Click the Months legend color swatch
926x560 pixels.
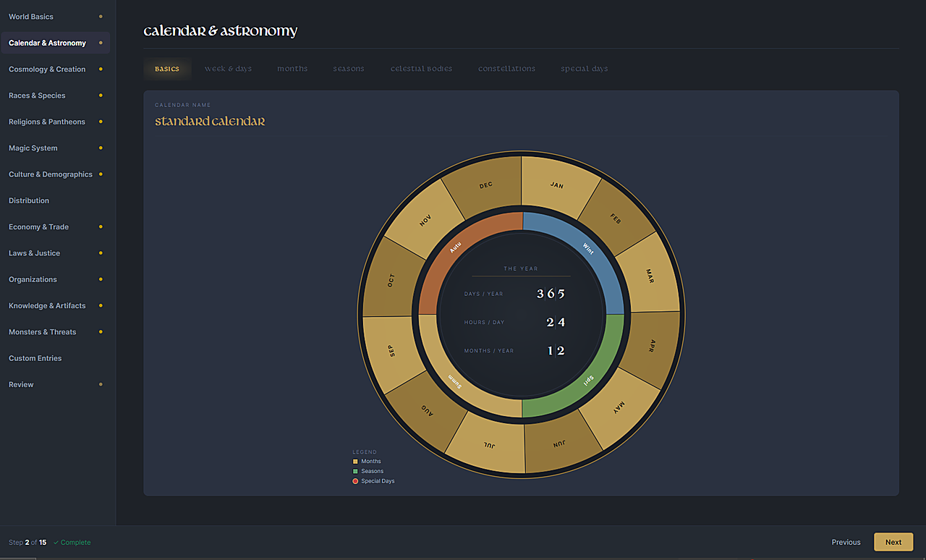355,462
